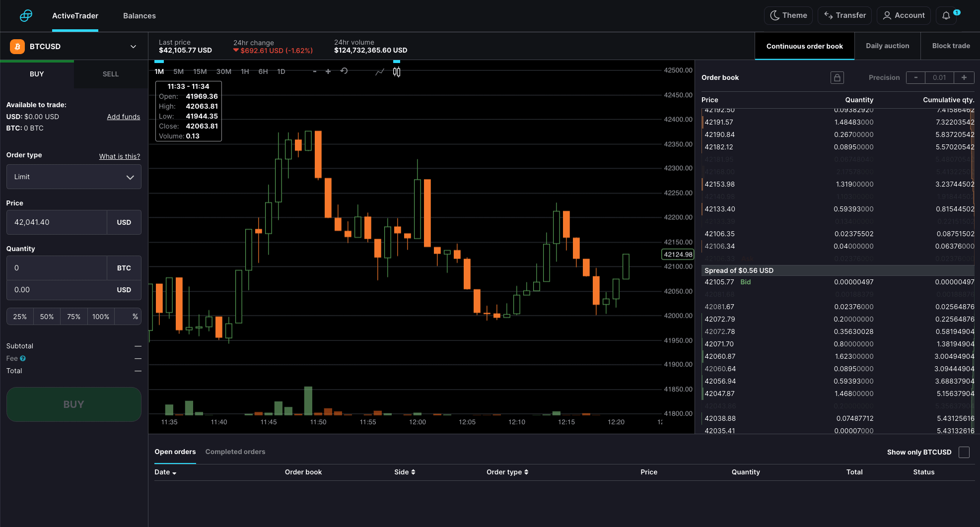Reset chart zoom using the undo arrow
The height and width of the screenshot is (527, 980).
tap(344, 71)
